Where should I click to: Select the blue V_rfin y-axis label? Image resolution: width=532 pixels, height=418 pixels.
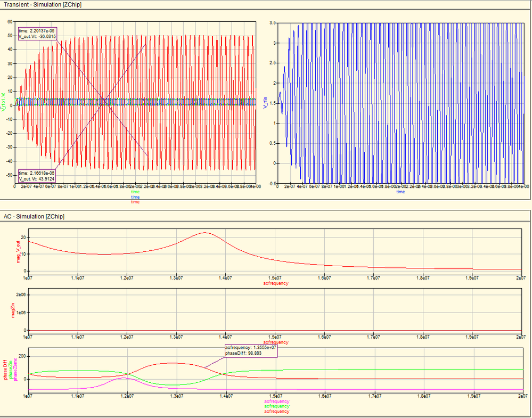point(265,102)
